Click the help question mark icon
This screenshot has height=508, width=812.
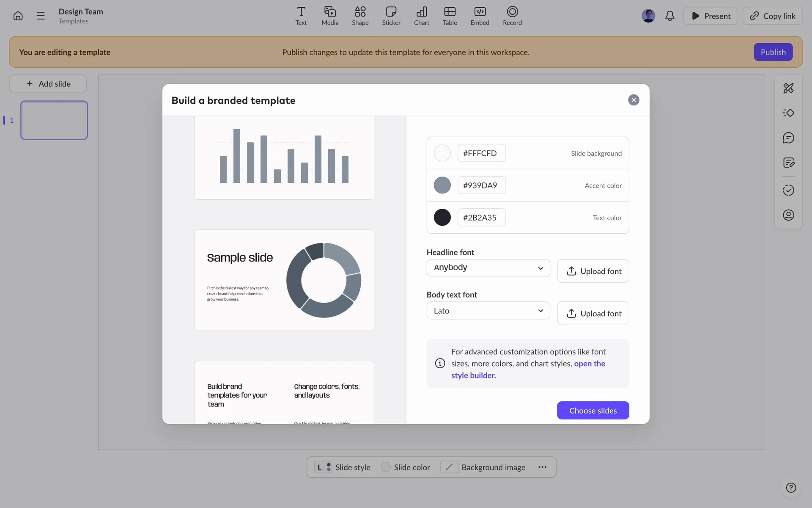coord(790,488)
